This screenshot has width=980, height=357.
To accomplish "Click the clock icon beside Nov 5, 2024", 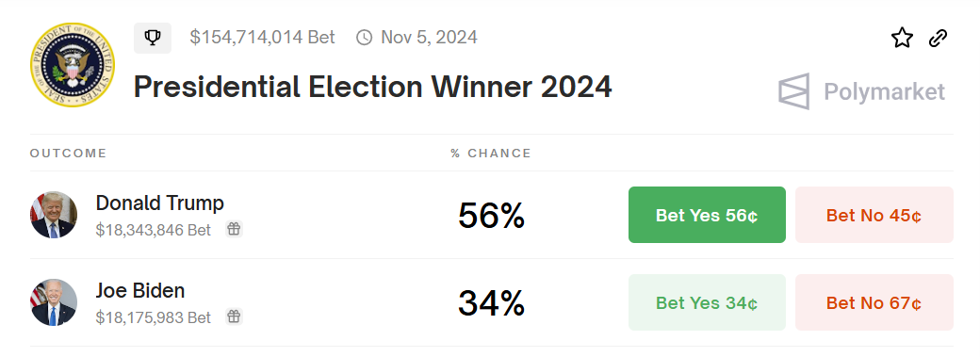I will coord(364,38).
